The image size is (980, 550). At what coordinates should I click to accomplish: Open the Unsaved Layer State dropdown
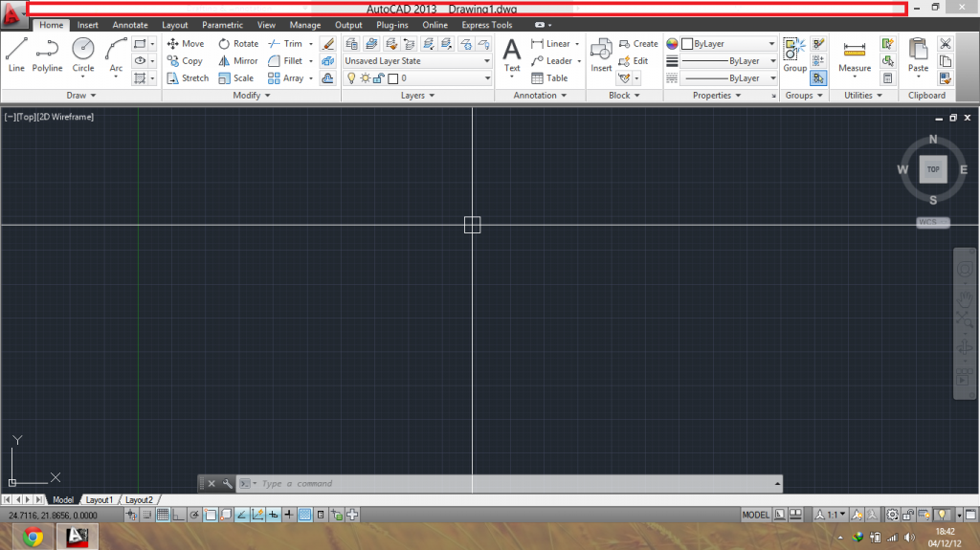[417, 60]
